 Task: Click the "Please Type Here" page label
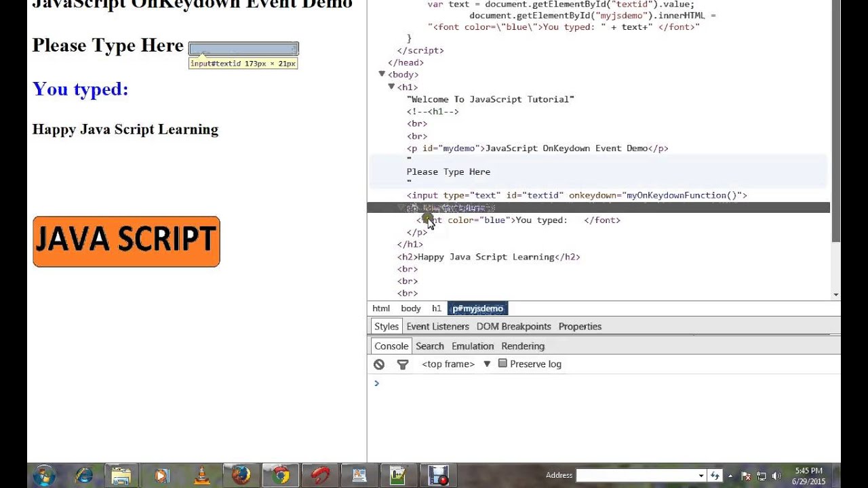(x=108, y=45)
